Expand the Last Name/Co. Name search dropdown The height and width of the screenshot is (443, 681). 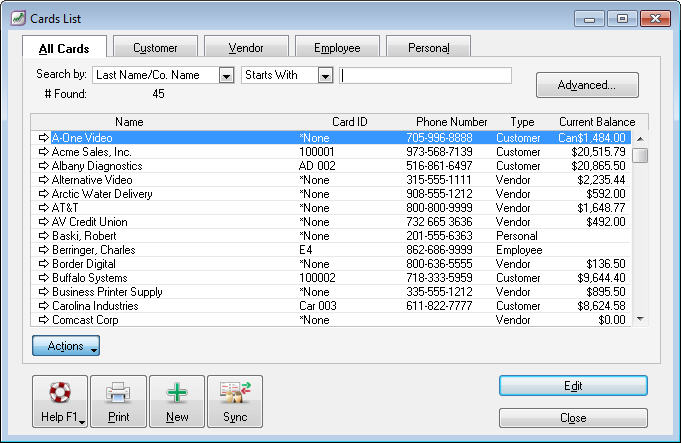[x=226, y=76]
